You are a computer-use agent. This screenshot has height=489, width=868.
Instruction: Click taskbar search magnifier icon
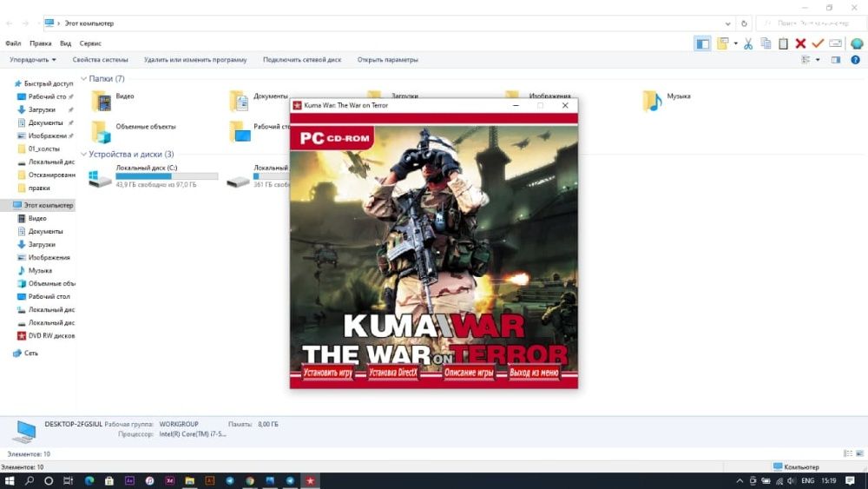30,480
